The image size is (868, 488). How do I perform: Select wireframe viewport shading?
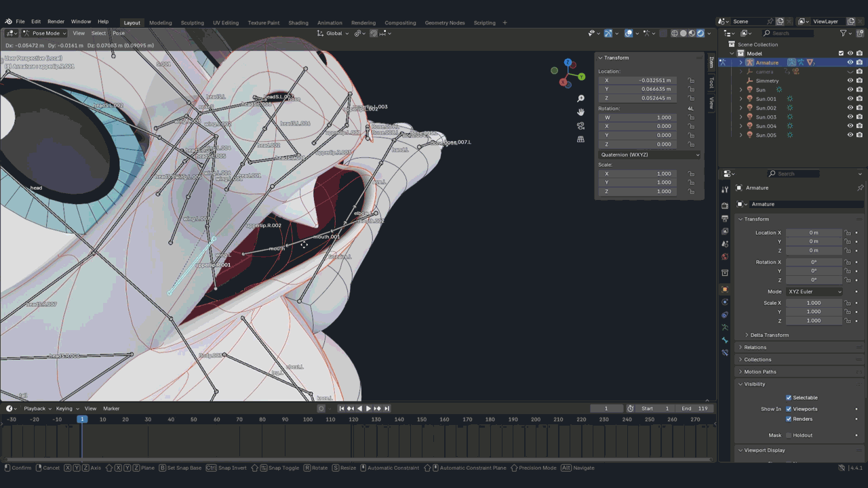675,33
